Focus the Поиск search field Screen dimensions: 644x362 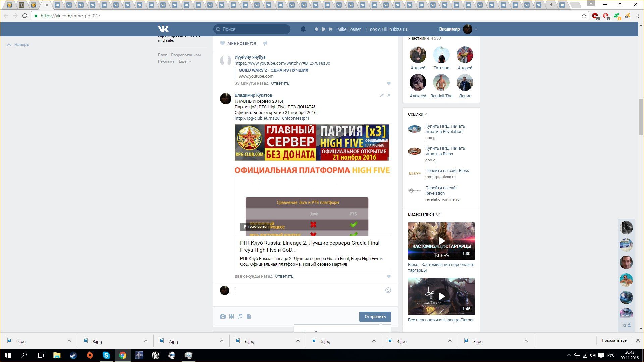255,29
